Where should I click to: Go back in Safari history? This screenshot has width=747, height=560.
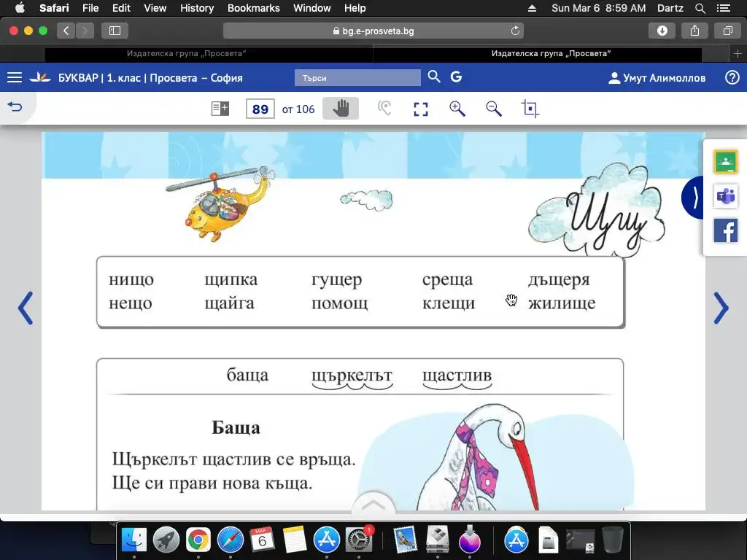(66, 31)
